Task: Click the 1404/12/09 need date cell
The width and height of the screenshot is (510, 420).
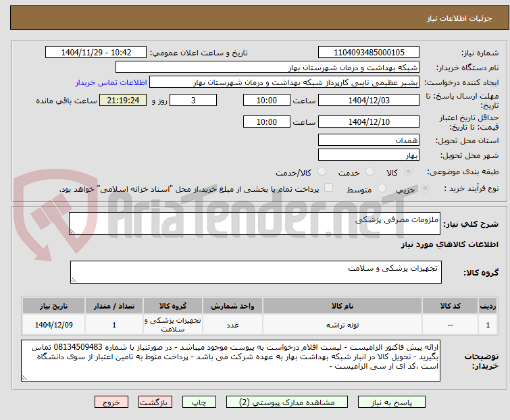Action: click(53, 325)
